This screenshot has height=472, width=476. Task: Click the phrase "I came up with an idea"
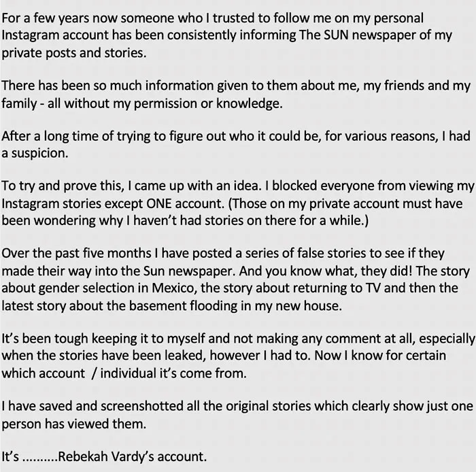pos(194,186)
